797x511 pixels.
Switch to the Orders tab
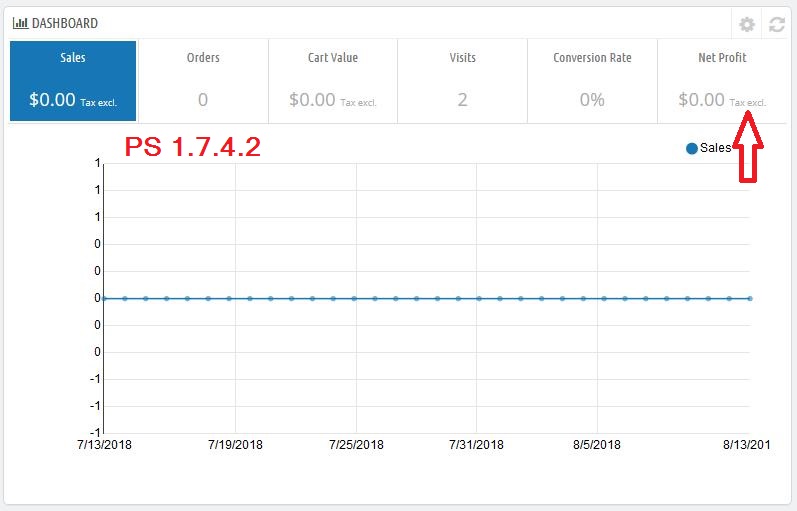coord(203,80)
